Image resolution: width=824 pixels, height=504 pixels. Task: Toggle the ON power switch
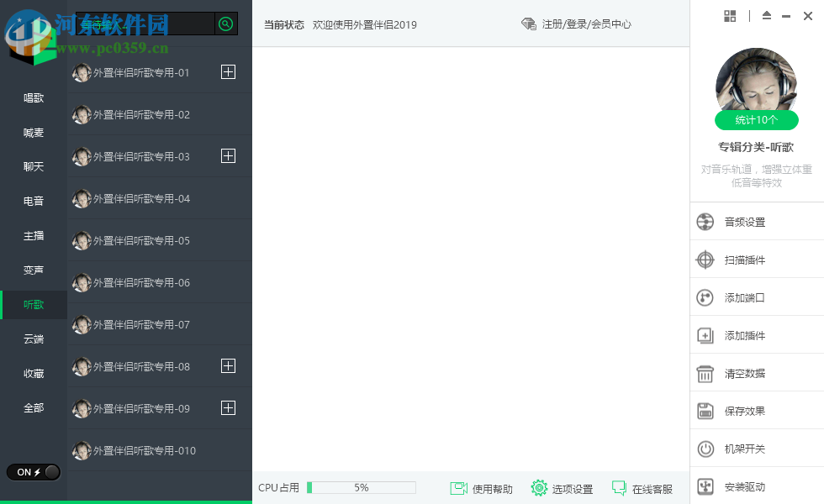33,472
